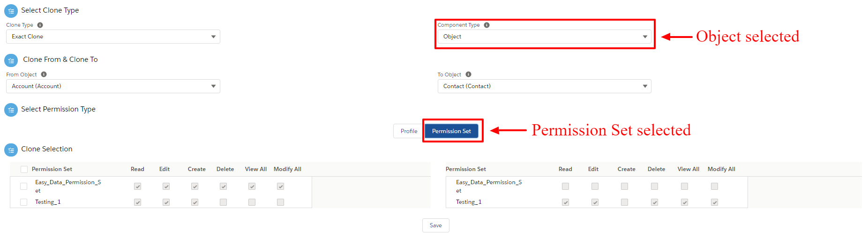Open the To Object dropdown showing Contact

click(544, 86)
